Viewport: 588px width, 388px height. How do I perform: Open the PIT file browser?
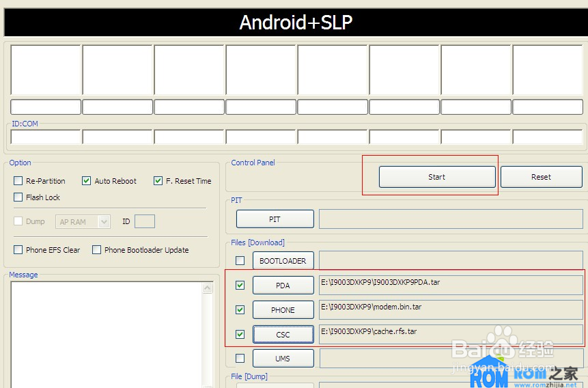pyautogui.click(x=275, y=219)
